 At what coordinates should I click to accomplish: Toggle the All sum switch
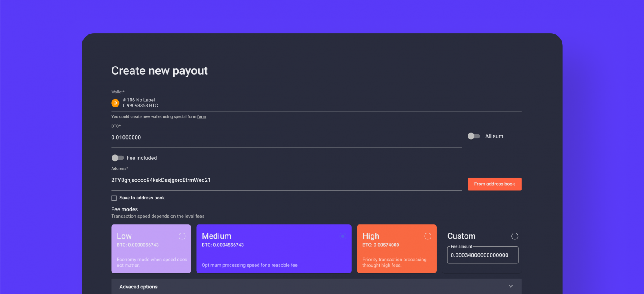[474, 136]
